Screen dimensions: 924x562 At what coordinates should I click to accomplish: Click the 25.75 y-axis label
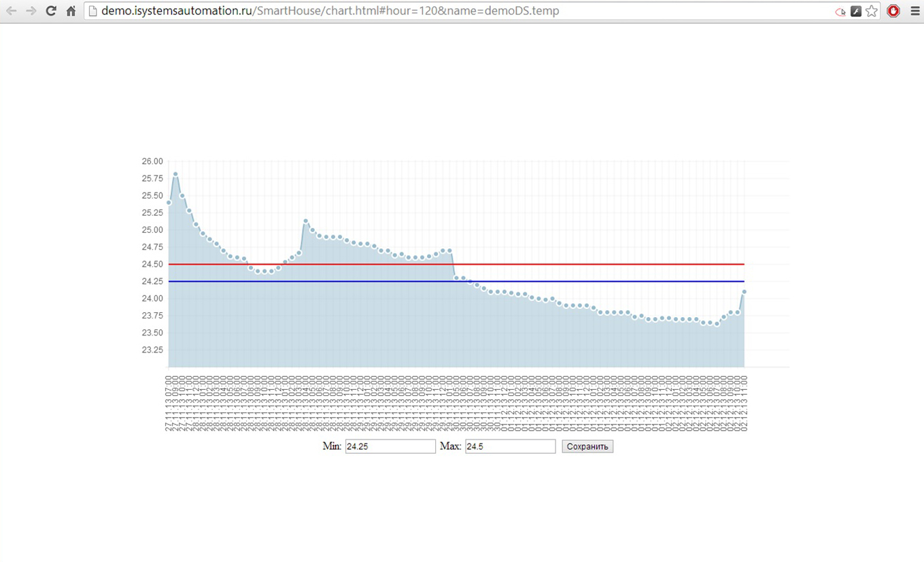click(152, 178)
